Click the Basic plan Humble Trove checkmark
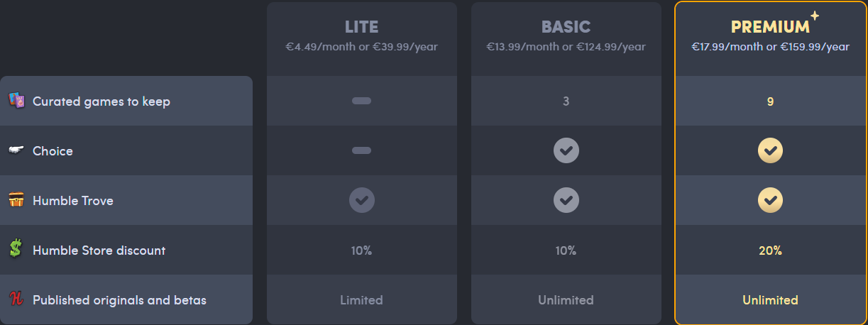 tap(566, 200)
